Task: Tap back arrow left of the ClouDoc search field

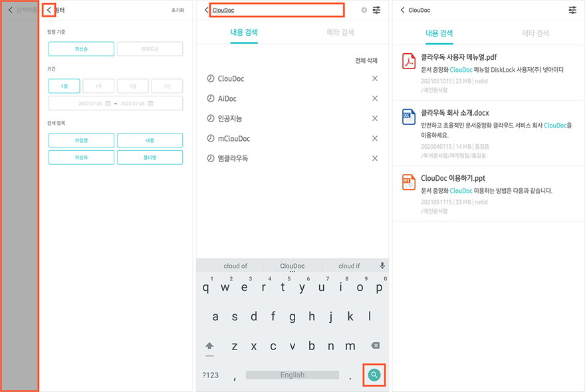Action: tap(206, 10)
